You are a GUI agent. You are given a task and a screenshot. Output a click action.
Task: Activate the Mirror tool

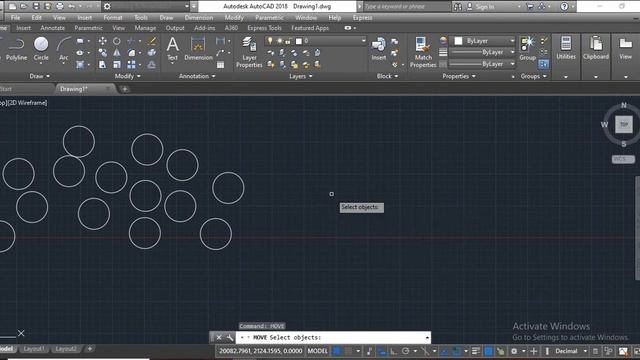(x=117, y=53)
